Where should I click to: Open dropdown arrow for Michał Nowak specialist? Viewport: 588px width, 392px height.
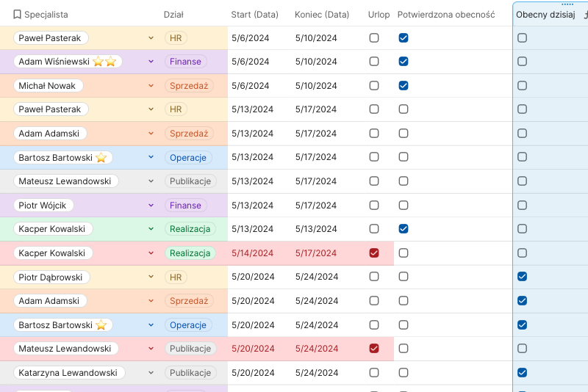point(151,86)
